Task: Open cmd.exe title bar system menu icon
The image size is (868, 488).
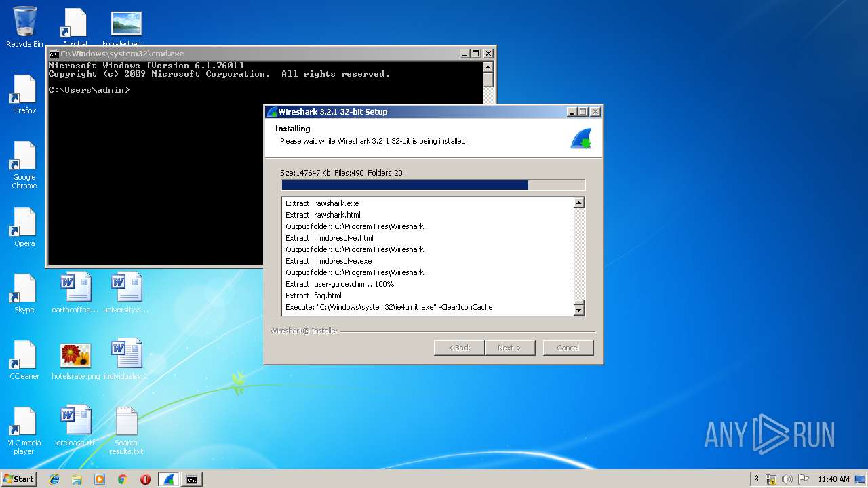Action: [54, 54]
